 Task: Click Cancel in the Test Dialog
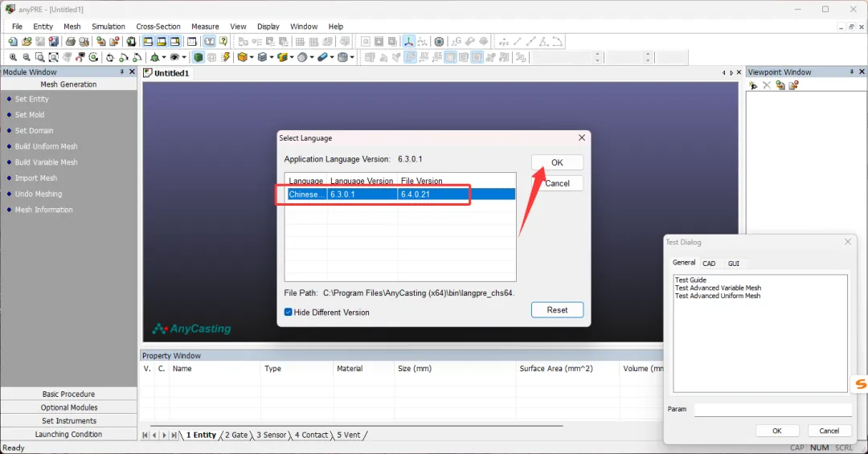pyautogui.click(x=829, y=431)
